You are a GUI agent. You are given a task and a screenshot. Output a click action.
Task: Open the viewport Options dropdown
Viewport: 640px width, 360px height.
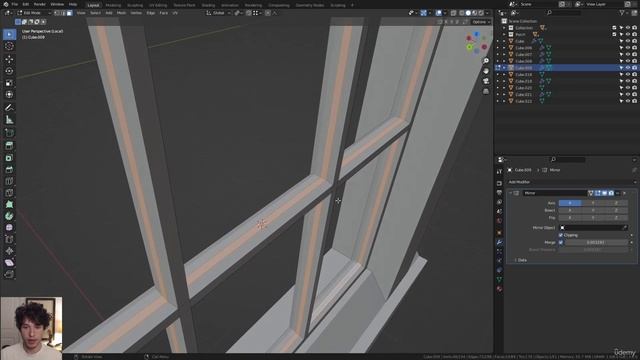(x=481, y=22)
